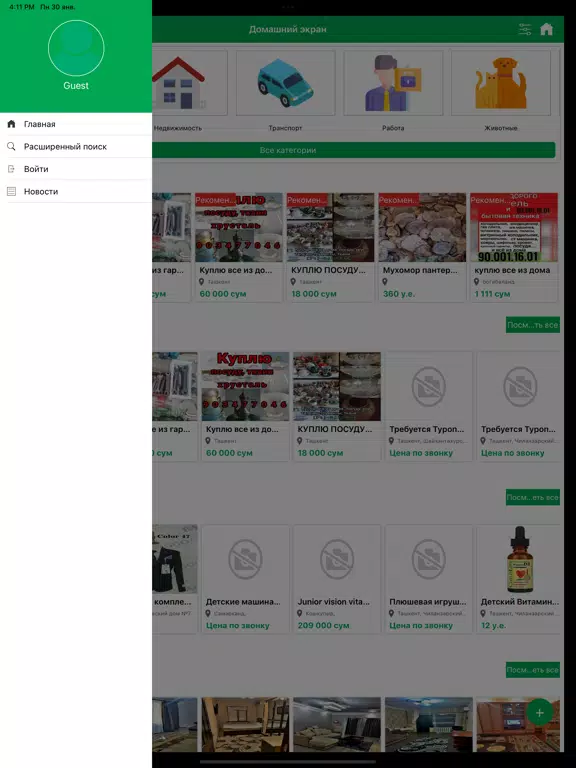Open Новости menu item
The image size is (576, 768).
pos(76,192)
